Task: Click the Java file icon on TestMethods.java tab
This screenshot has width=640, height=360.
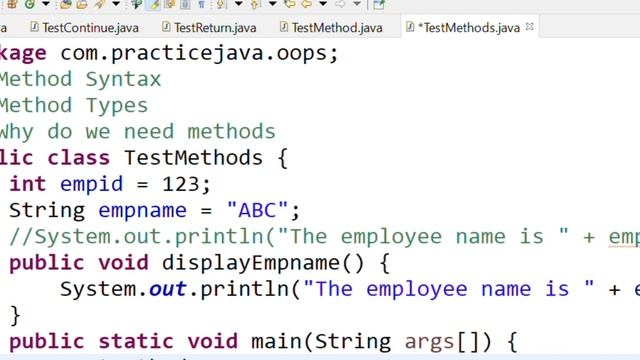Action: (410, 27)
